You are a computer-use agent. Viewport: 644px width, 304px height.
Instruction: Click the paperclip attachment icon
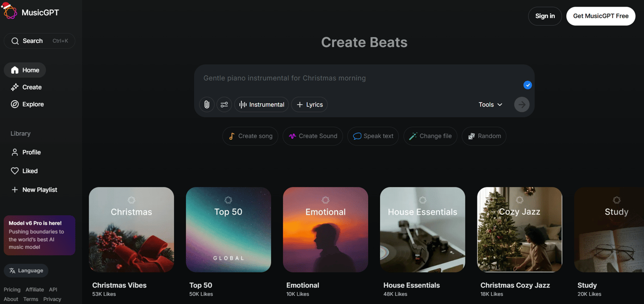[x=206, y=104]
